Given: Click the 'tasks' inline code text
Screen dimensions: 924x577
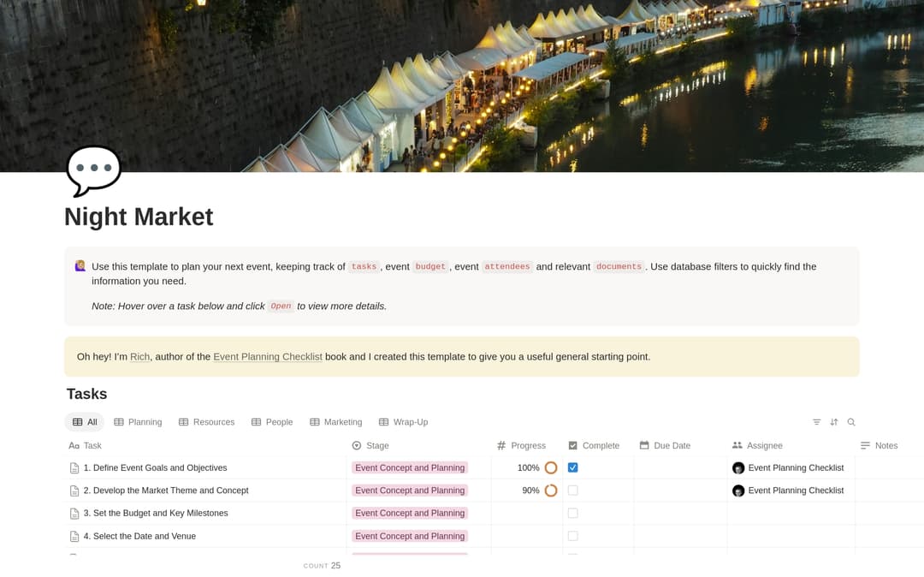Looking at the screenshot, I should 364,266.
